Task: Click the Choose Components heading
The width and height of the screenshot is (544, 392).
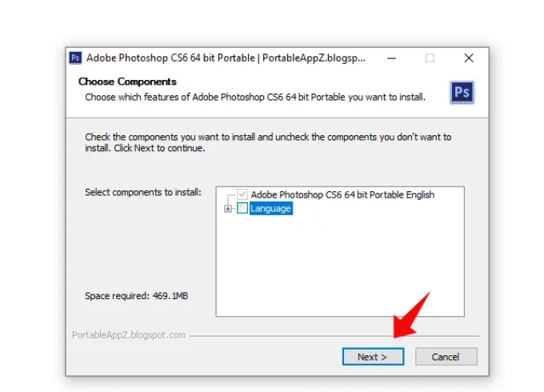Action: click(127, 82)
